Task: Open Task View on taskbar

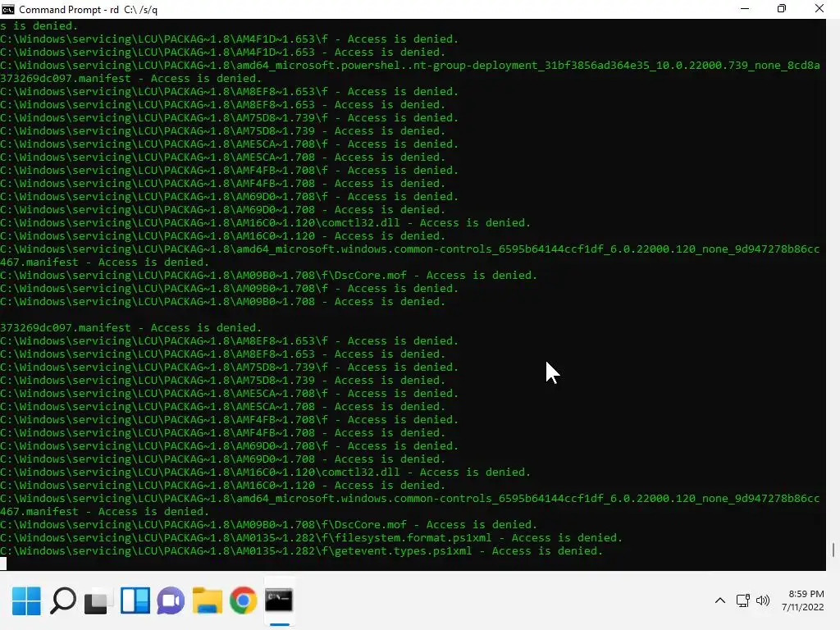Action: click(x=98, y=600)
